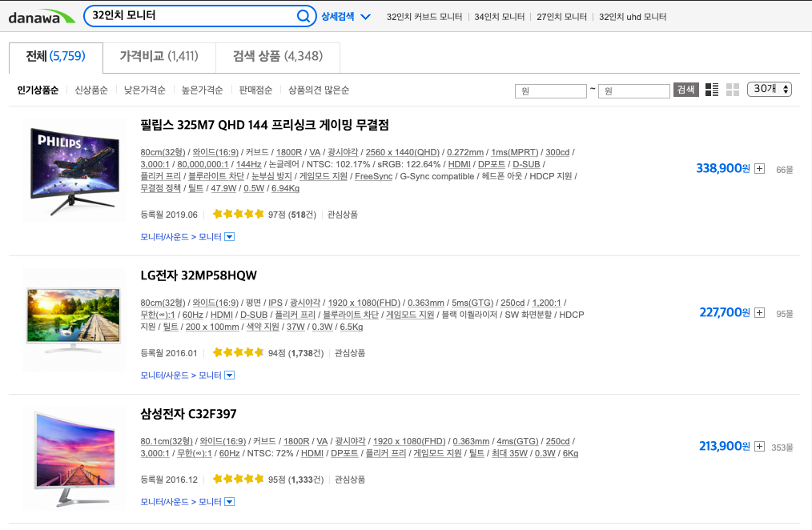Click the danawa logo
Image resolution: width=812 pixels, height=530 pixels.
tap(42, 17)
